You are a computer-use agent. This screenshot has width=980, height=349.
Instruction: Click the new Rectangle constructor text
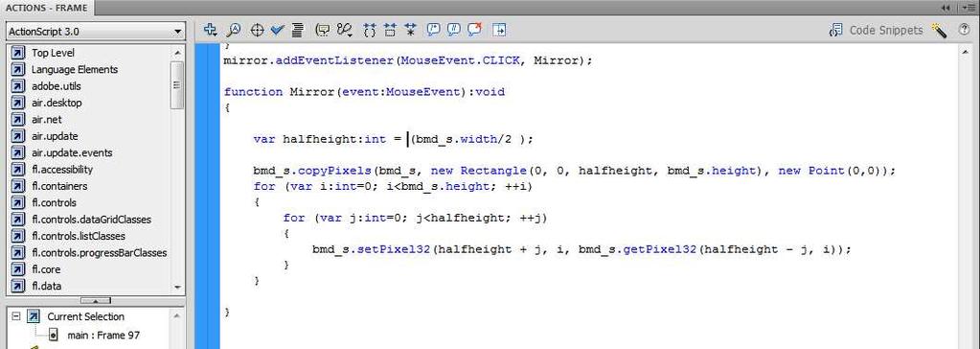pos(479,170)
